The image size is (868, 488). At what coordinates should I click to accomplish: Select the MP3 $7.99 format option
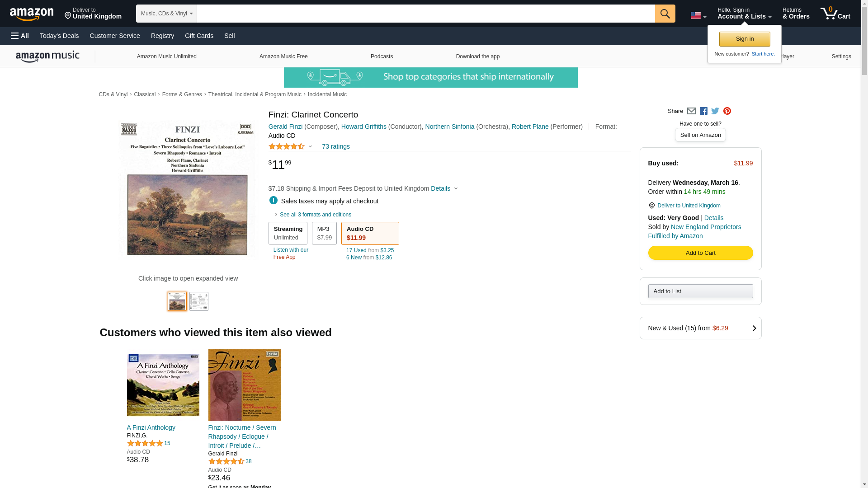tap(324, 233)
